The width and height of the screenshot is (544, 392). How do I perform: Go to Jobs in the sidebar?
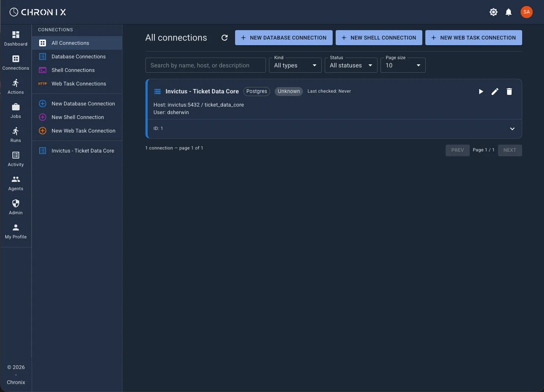16,111
